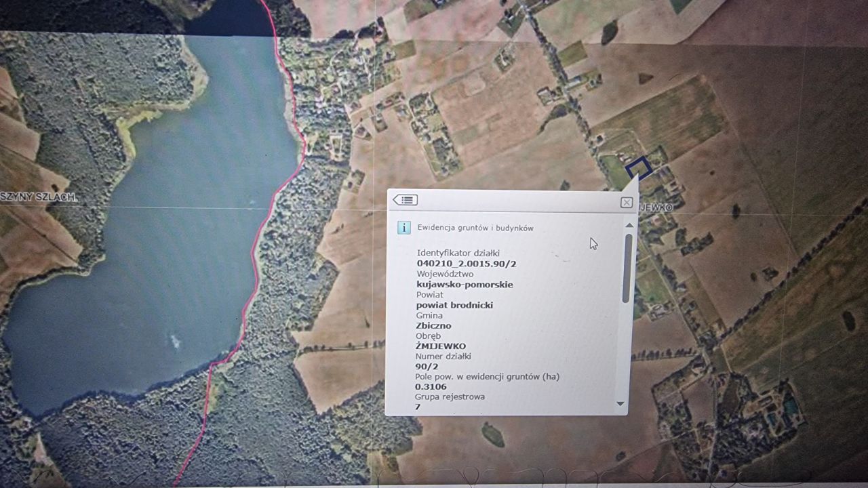Click the label "Identyfikator działki"
Screen dimensions: 868x488
[458, 253]
